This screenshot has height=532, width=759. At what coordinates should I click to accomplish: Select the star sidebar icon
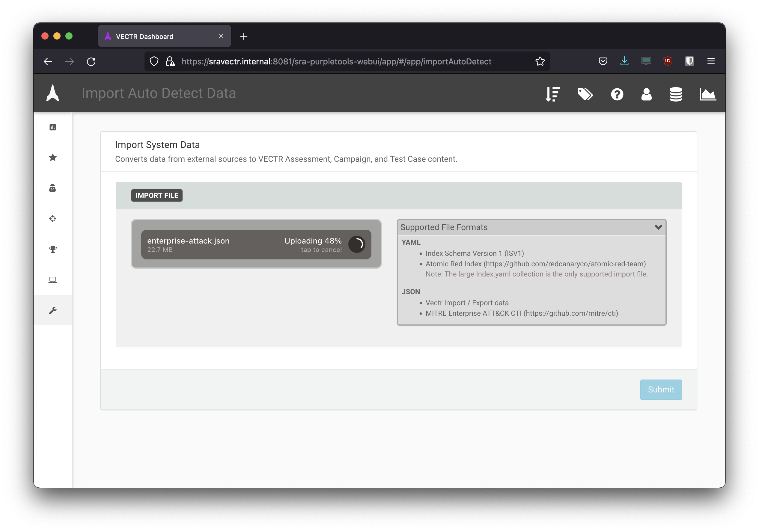(52, 157)
